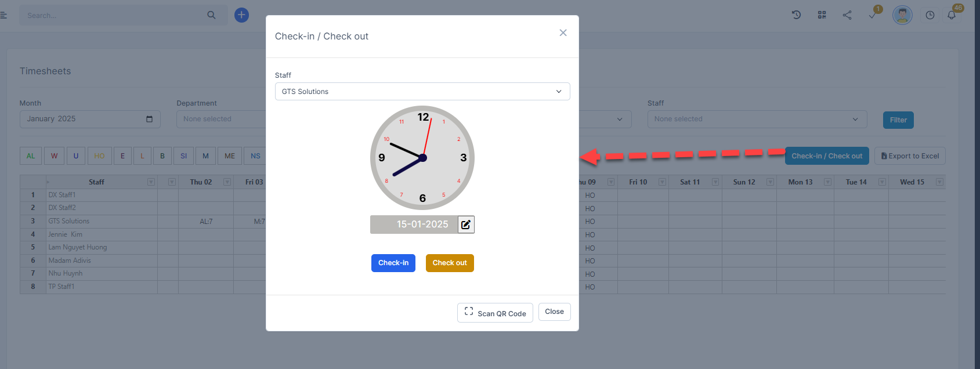Open the Month January 2025 picker

pyautogui.click(x=90, y=120)
